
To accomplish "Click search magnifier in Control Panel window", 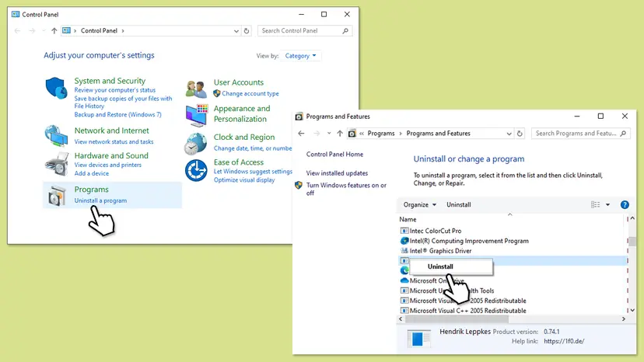I will [x=345, y=31].
